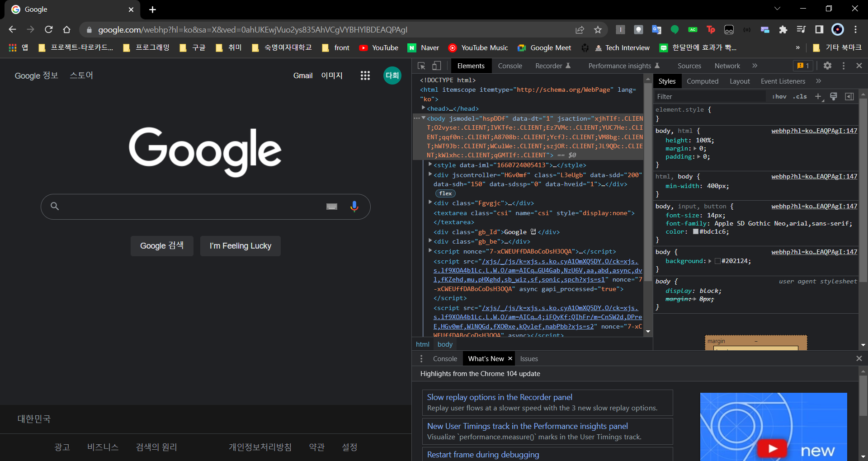Show more DevTools panel tabs

[x=755, y=66]
